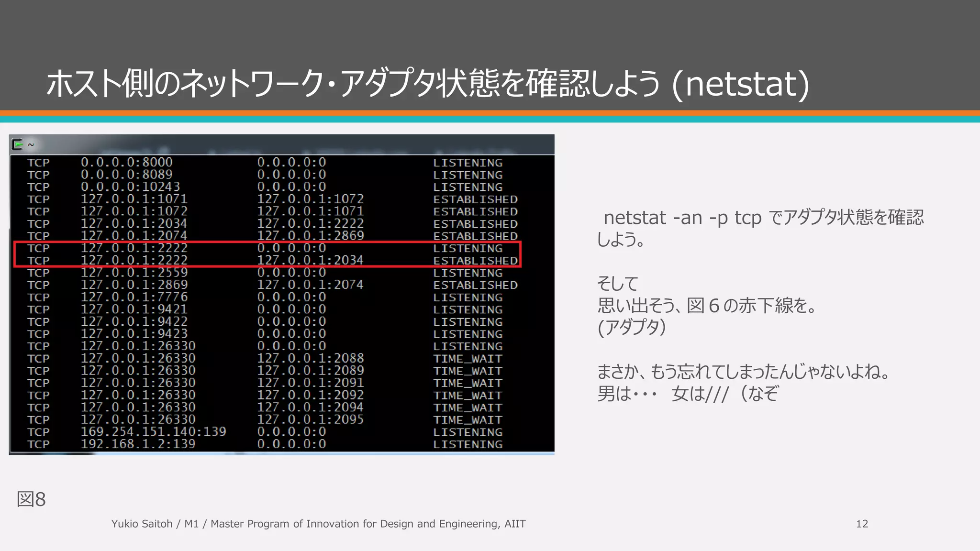Viewport: 980px width, 551px height.
Task: Click the 127.0.0.1:7776 local address
Action: (134, 297)
